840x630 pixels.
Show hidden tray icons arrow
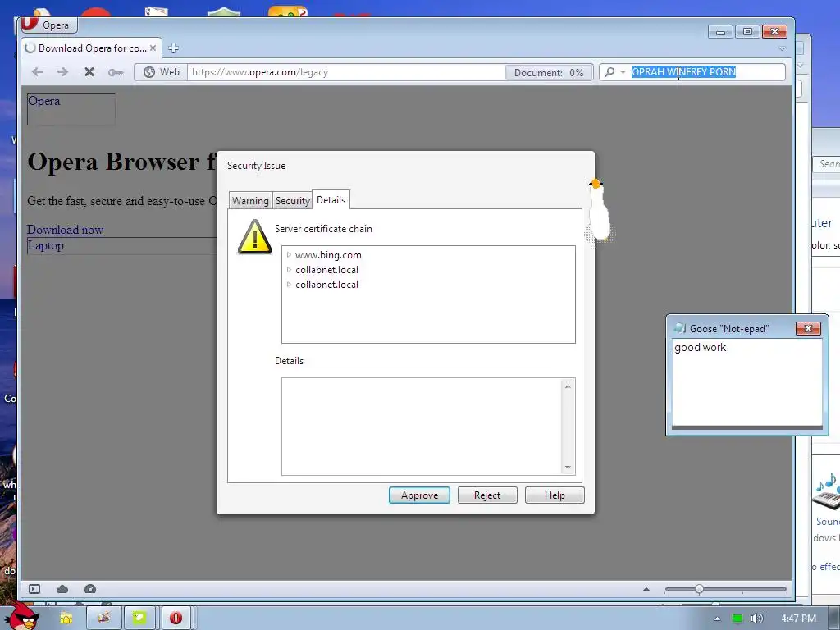click(x=717, y=619)
